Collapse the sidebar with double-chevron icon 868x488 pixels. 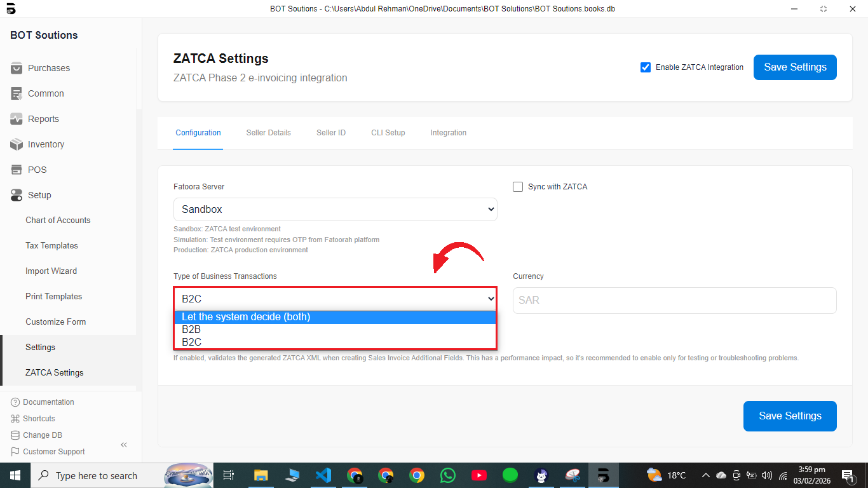pyautogui.click(x=124, y=445)
